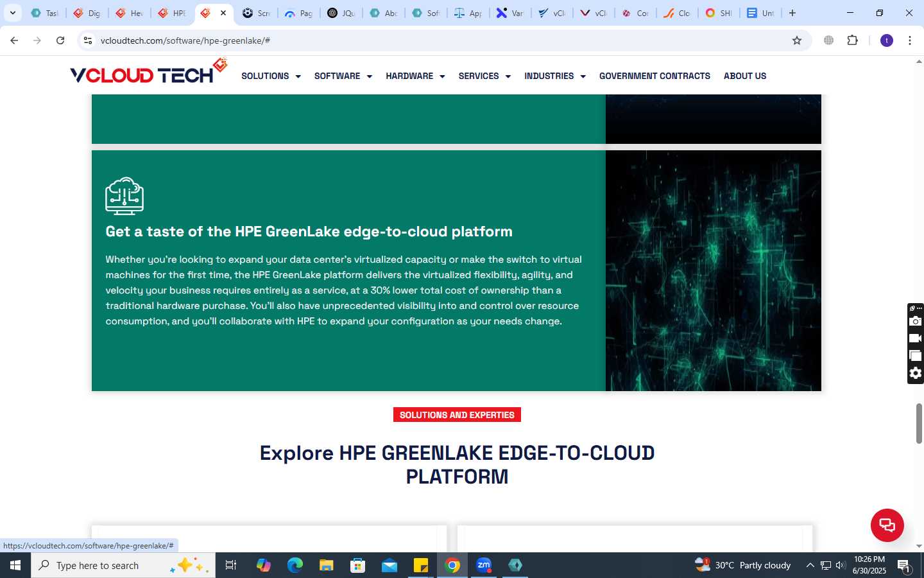Open the browser Extensions puzzle icon
The image size is (924, 578).
tap(852, 40)
